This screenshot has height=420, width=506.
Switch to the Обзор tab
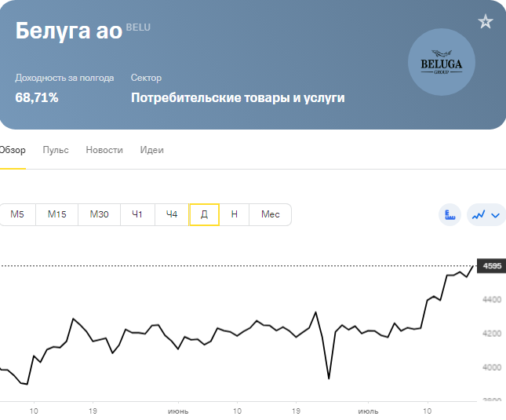pos(13,150)
